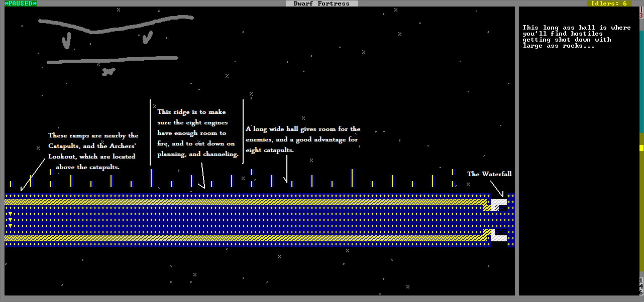Viewport: 644px width, 302px height.
Task: Click the yellow depth marker on elevation bar
Action: pyautogui.click(x=641, y=148)
